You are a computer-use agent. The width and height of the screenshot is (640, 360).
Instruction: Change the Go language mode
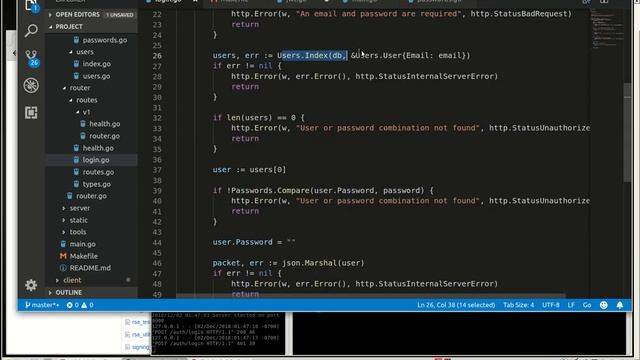(587, 305)
